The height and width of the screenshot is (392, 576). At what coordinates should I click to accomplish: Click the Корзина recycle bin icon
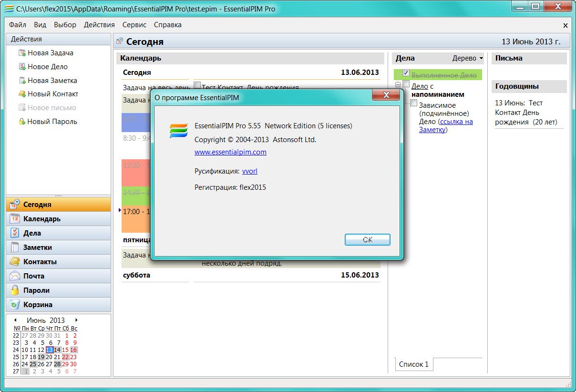tap(15, 305)
